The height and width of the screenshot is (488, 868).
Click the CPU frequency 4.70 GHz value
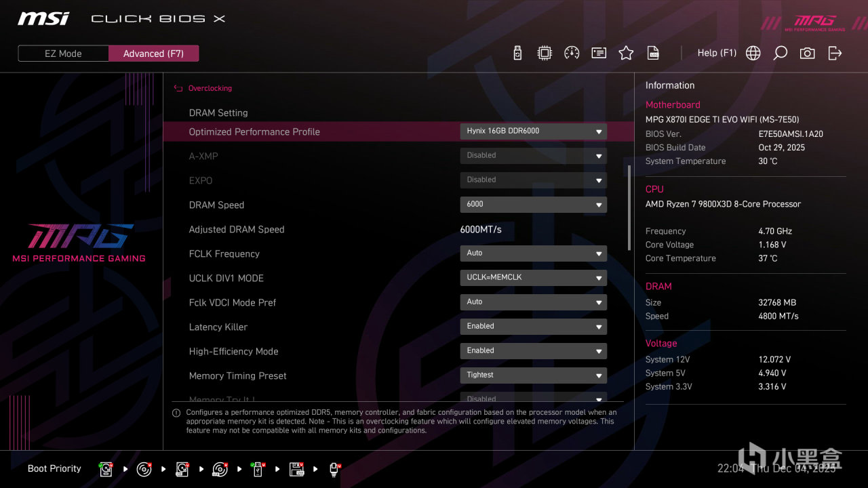click(775, 231)
